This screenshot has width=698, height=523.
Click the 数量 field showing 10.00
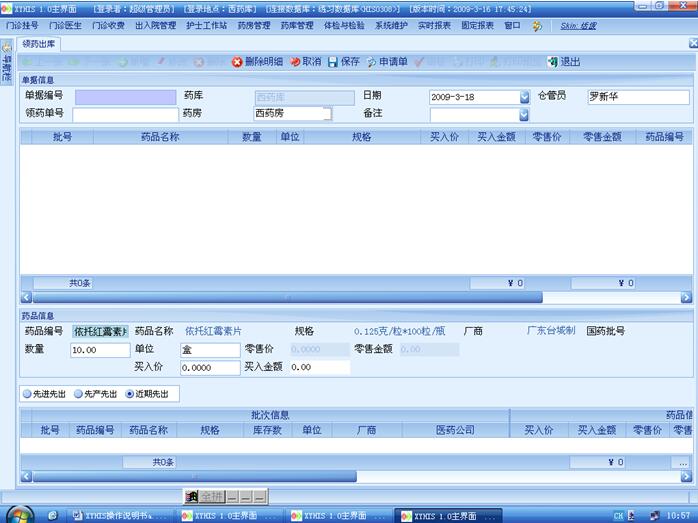coord(100,350)
